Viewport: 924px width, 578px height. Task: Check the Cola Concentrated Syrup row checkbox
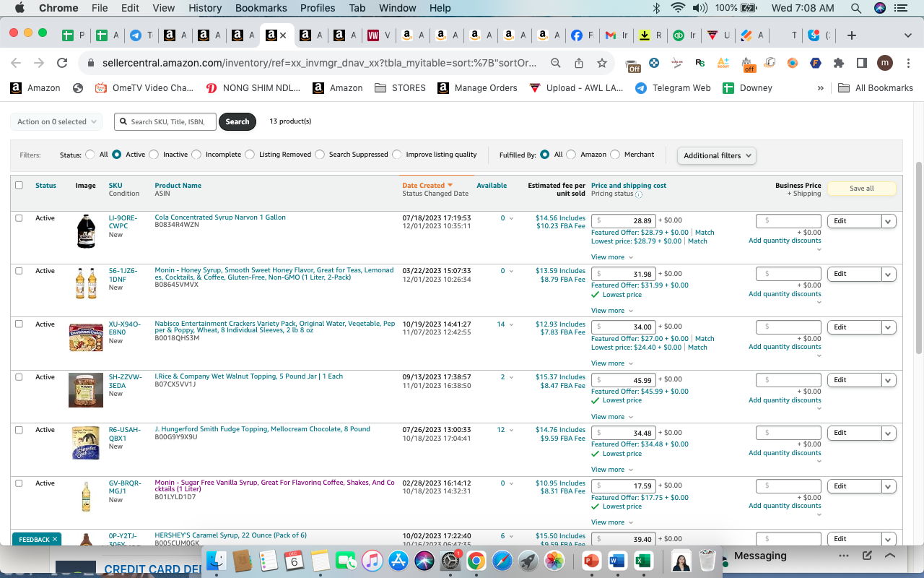(19, 218)
